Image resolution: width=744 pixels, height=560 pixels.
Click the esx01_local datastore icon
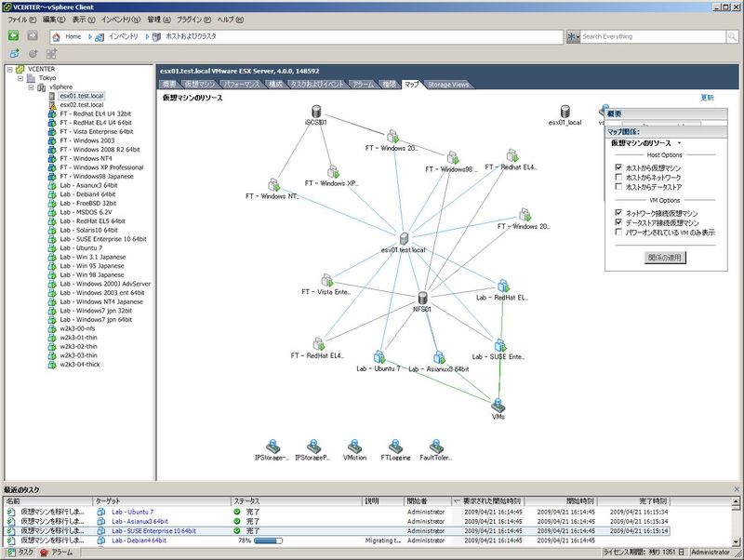[565, 112]
